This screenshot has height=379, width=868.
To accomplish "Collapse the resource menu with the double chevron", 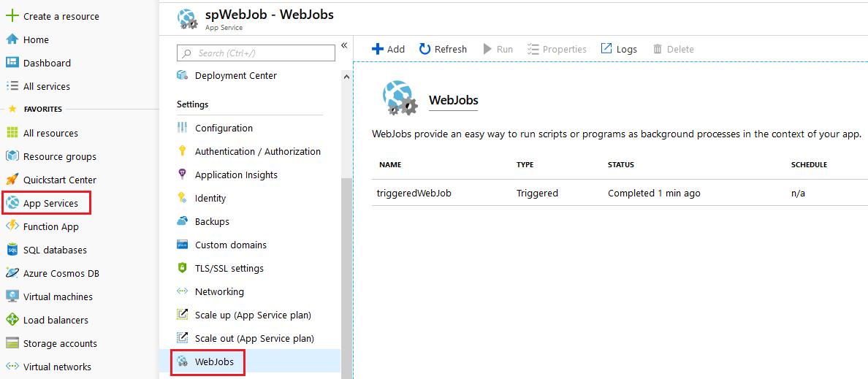I will 344,45.
